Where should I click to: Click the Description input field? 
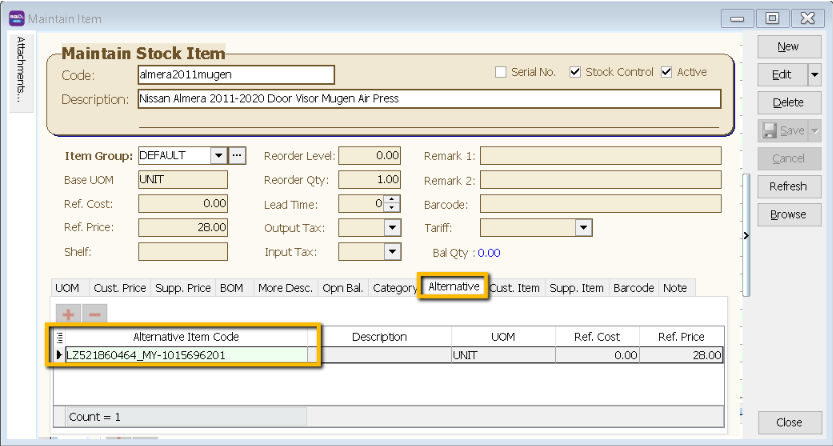pyautogui.click(x=428, y=99)
